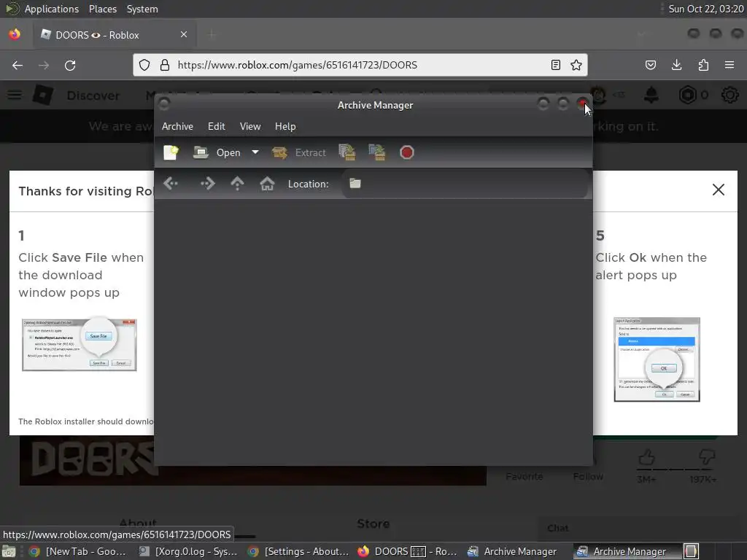Go back in Firefox history
Screen dimensions: 747x560
click(x=18, y=65)
